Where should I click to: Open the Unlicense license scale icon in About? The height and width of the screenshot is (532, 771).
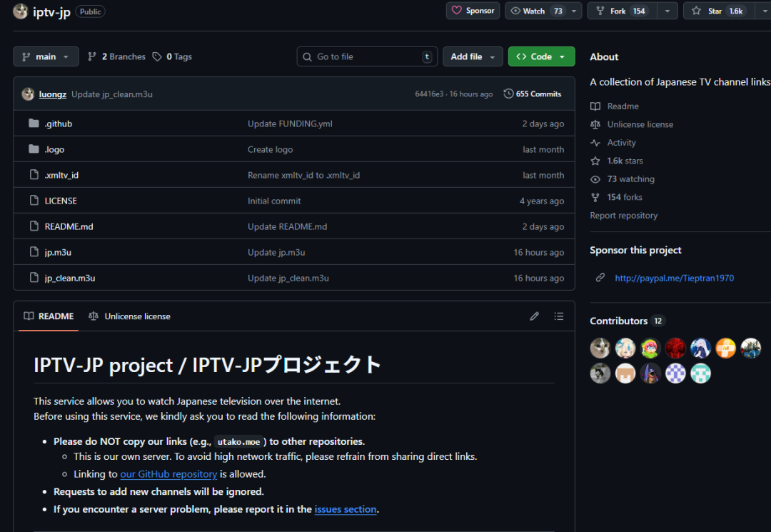pyautogui.click(x=595, y=124)
